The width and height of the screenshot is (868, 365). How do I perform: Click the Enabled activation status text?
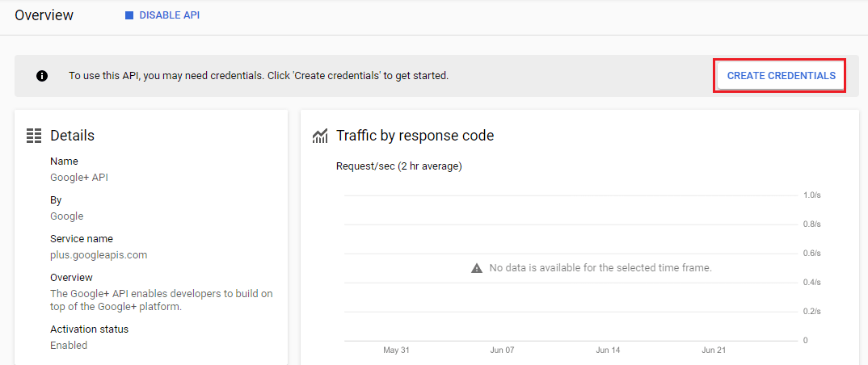point(69,346)
